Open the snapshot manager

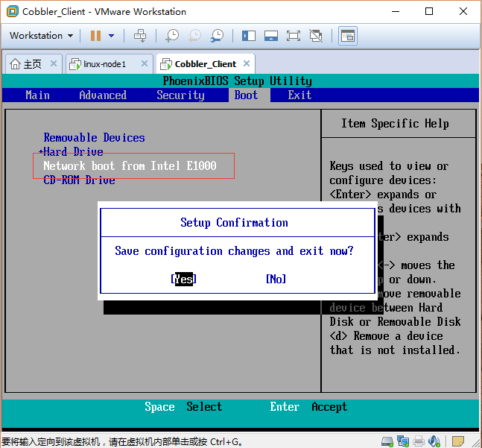[x=217, y=36]
